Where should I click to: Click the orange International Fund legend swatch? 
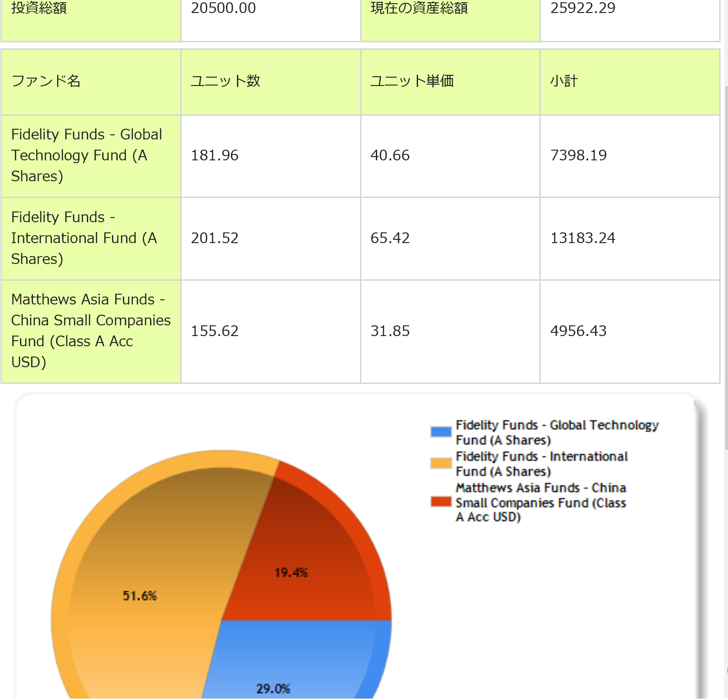coord(440,463)
